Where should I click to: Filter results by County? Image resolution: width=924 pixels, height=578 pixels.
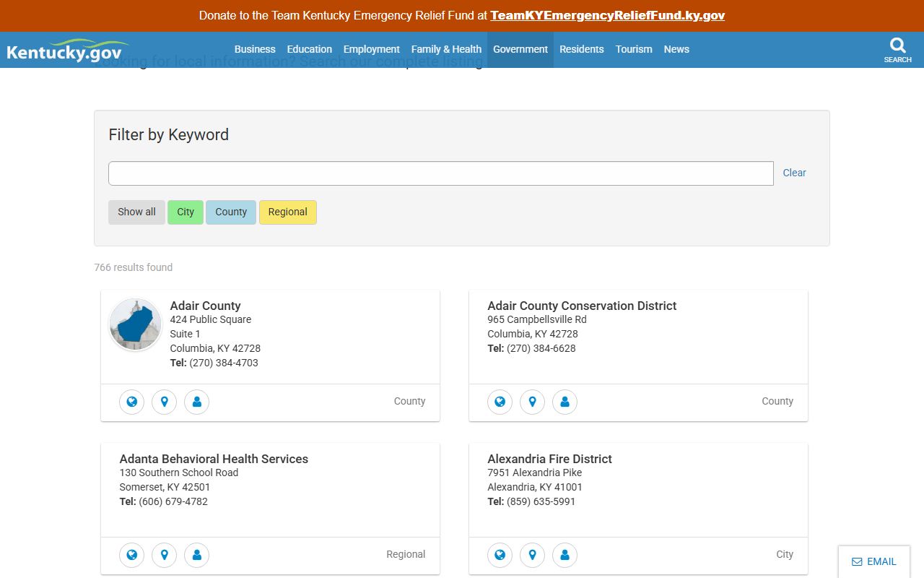coord(231,212)
